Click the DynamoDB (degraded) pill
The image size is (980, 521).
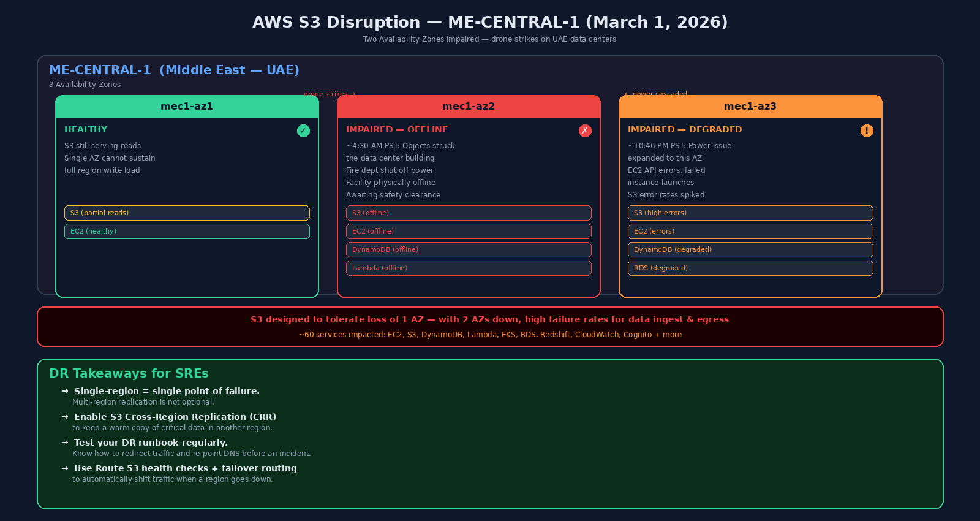750,249
